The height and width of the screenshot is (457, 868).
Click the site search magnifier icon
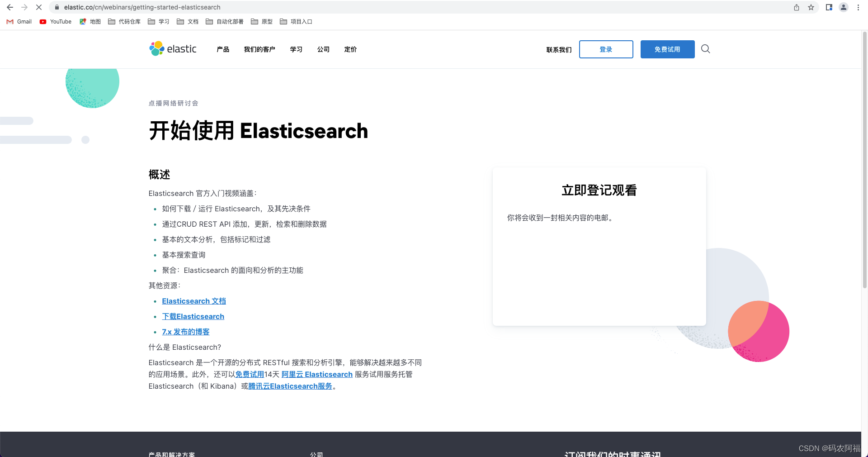(705, 49)
